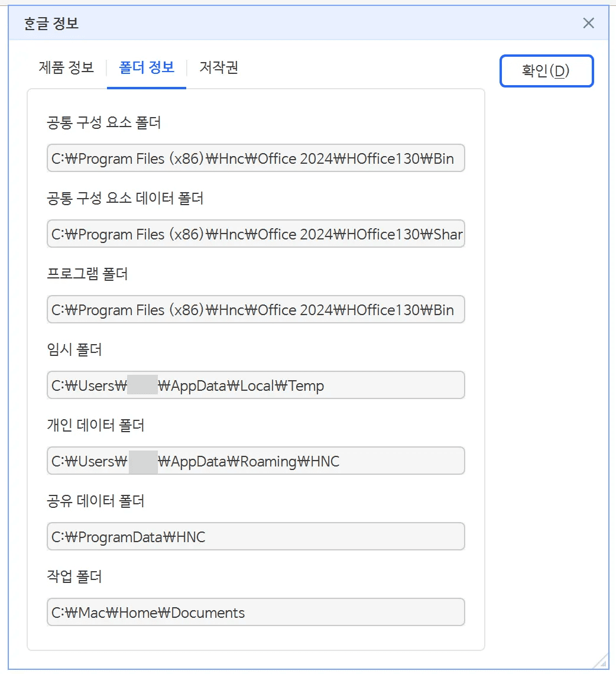Viewport: 616px width, 674px height.
Task: Select the 공유 데이터 폴더 ProgramData path
Action: pos(255,536)
